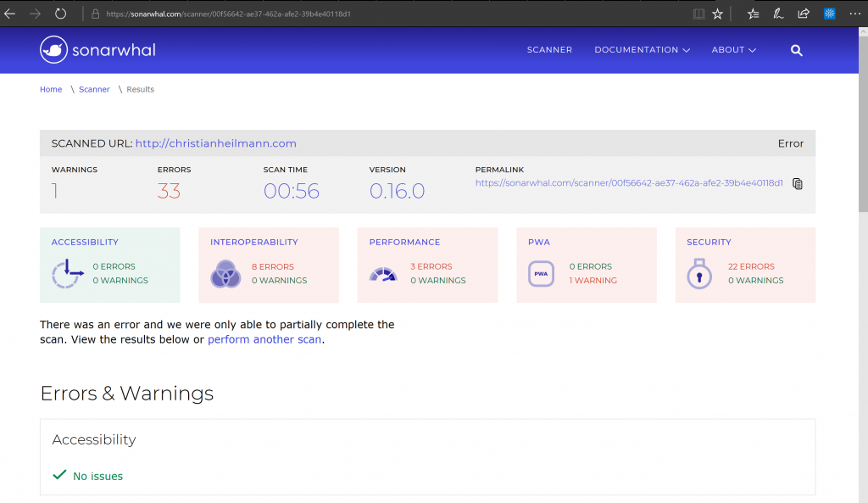
Task: Go to the Home breadcrumb link
Action: tap(51, 89)
